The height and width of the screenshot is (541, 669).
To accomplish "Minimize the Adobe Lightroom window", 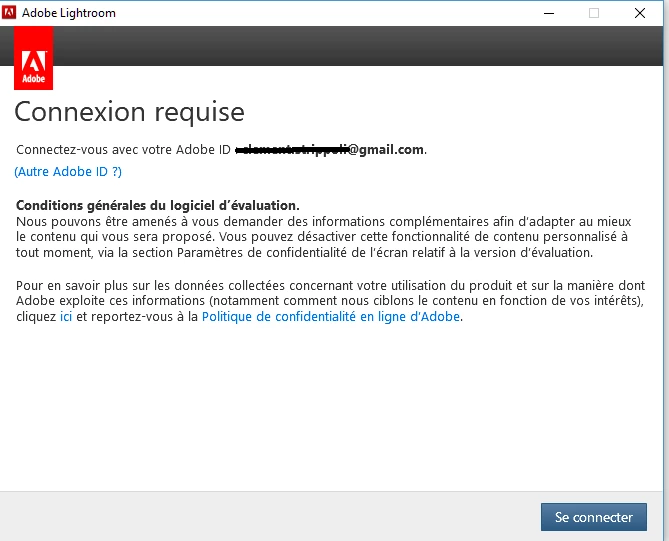I will click(549, 13).
